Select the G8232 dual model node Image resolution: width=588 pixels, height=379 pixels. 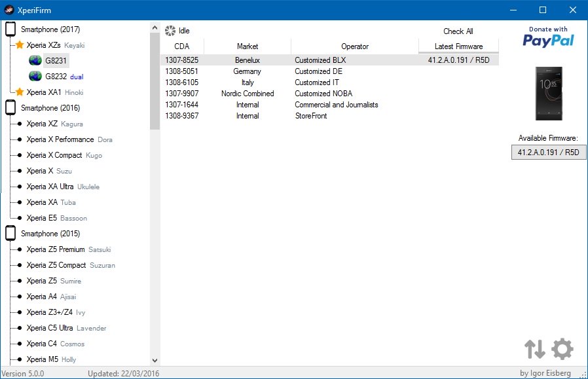point(64,76)
